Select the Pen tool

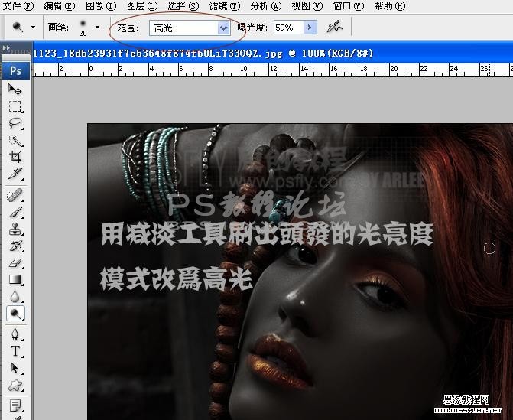15,334
